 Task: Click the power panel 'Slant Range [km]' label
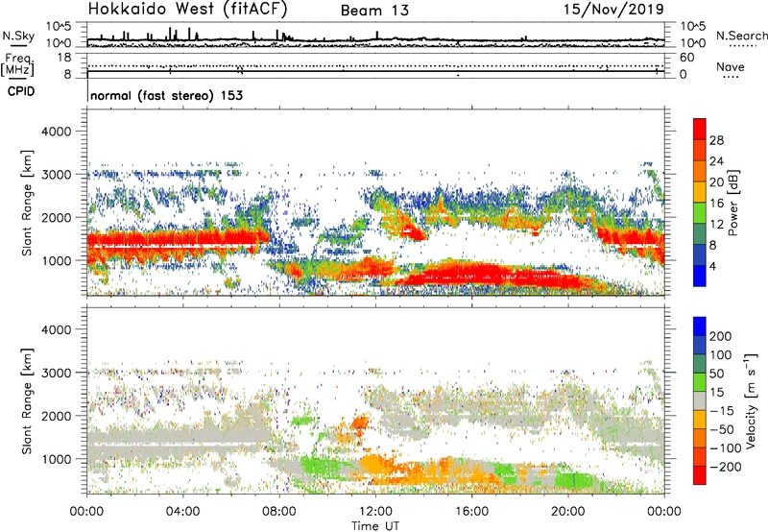(27, 203)
